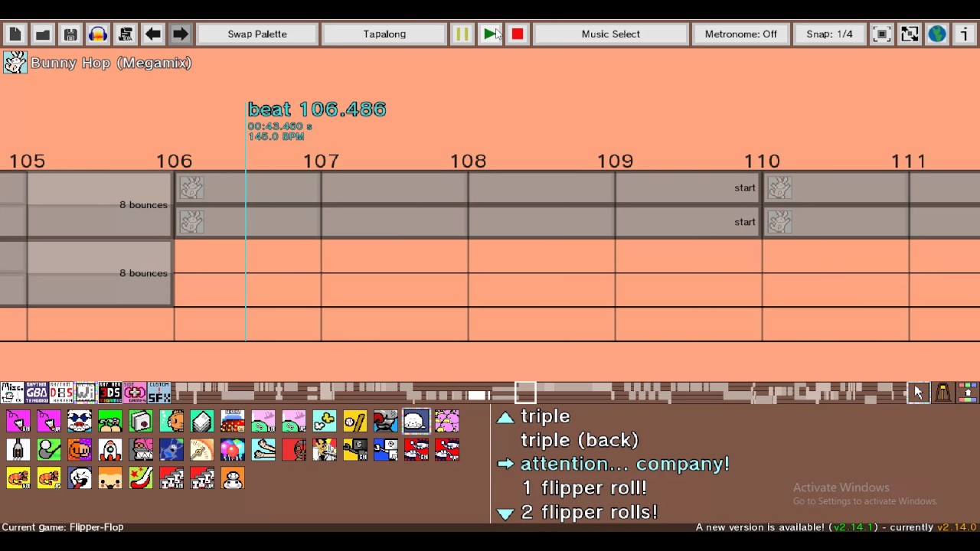
Task: Select the Shrimp Shuffle JP icon
Action: (x=49, y=478)
